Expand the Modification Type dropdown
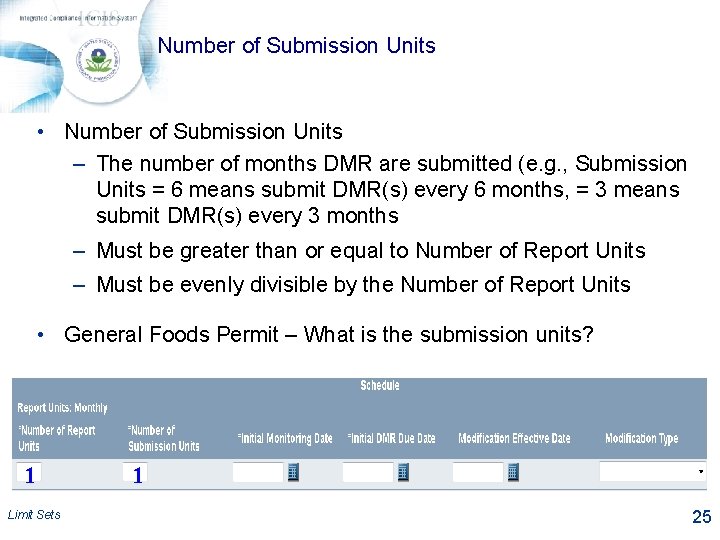 (x=650, y=471)
